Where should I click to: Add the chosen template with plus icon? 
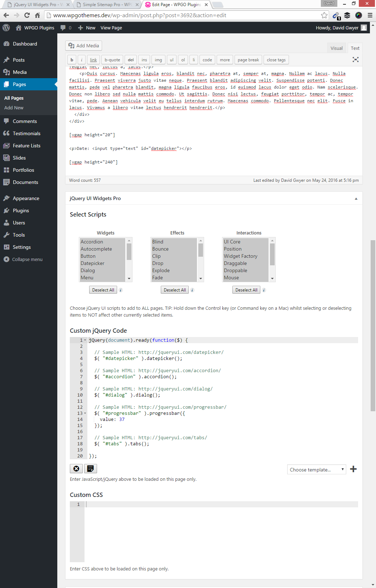pyautogui.click(x=353, y=469)
